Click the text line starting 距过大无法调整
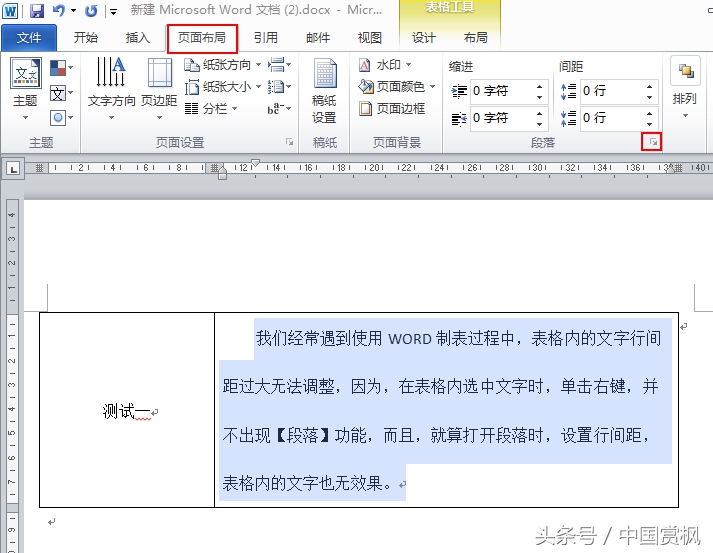 [440, 387]
